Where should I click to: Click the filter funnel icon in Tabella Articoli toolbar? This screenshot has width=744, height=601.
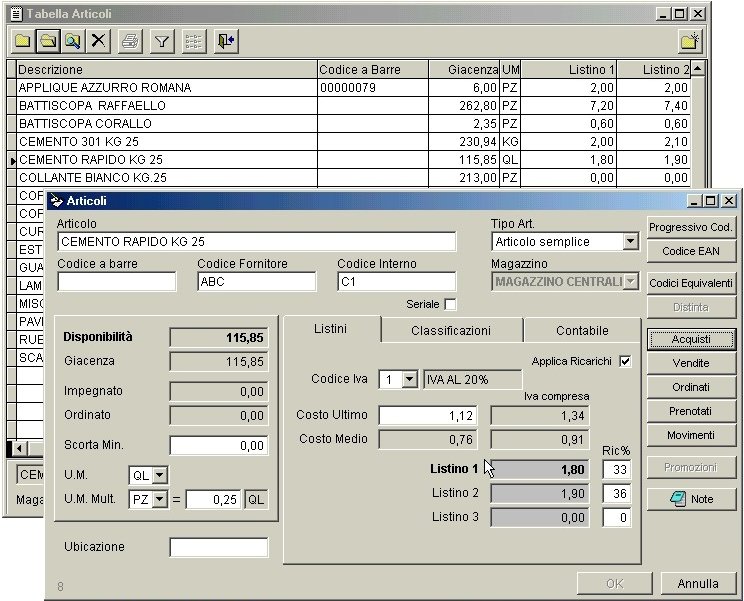[x=162, y=41]
